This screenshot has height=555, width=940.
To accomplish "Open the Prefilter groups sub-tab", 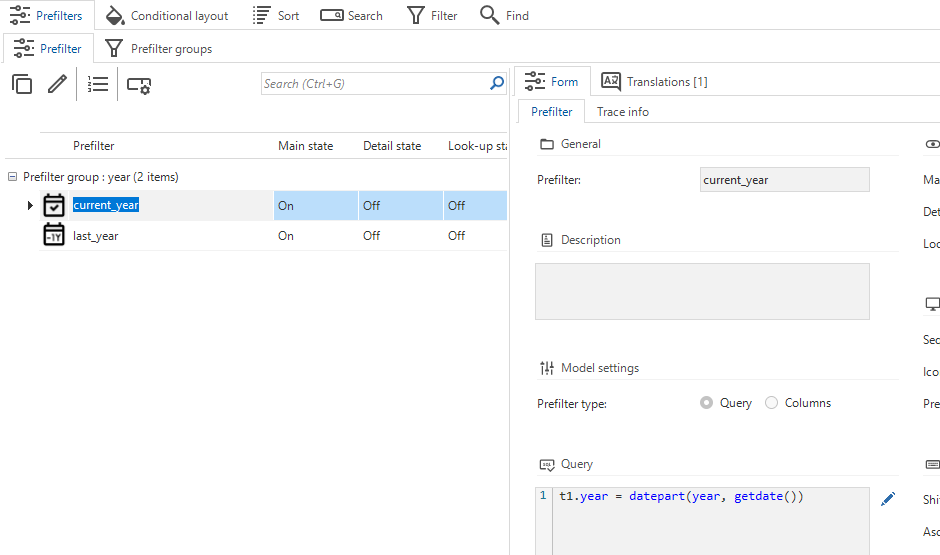I will pyautogui.click(x=158, y=49).
